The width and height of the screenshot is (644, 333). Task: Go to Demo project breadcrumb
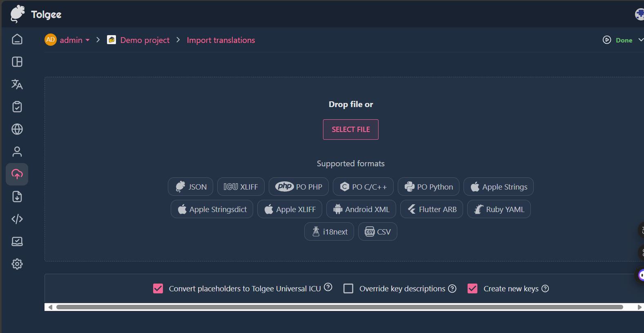coord(145,40)
